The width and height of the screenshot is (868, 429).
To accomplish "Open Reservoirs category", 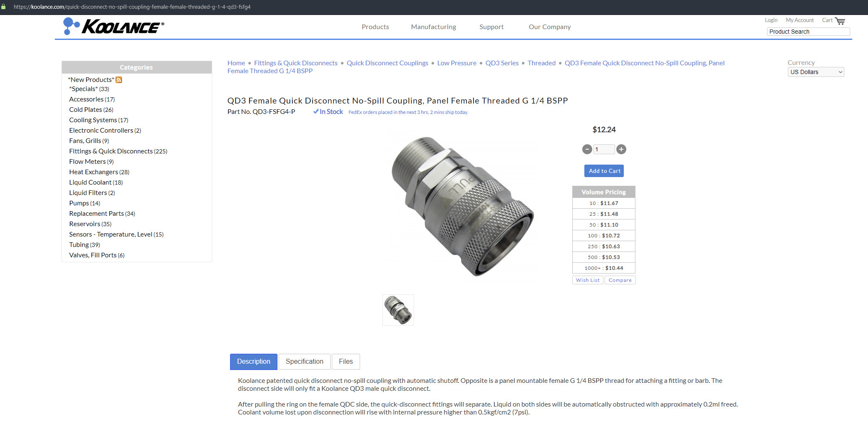I will click(90, 224).
